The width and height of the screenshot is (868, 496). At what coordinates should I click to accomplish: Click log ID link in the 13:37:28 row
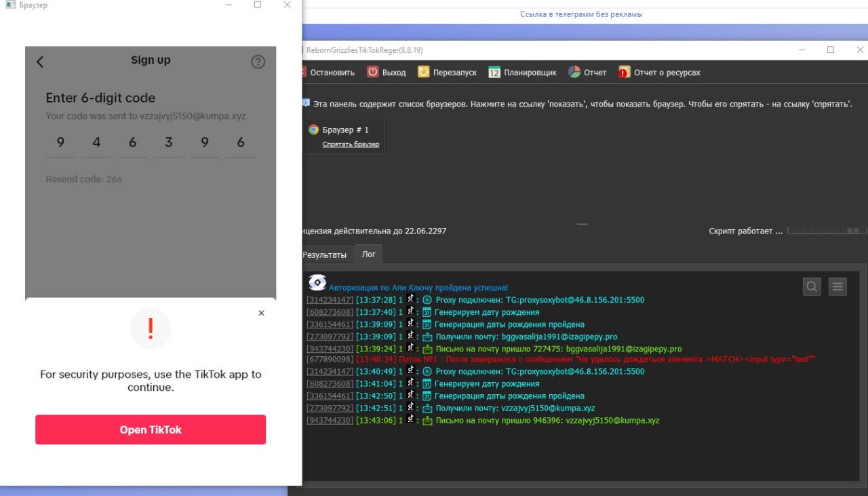[x=330, y=300]
